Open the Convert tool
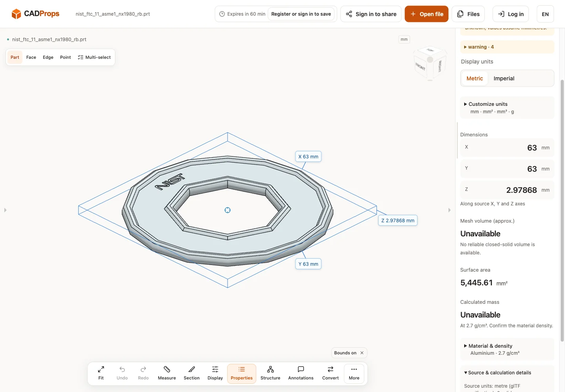The image size is (565, 392). pos(330,373)
